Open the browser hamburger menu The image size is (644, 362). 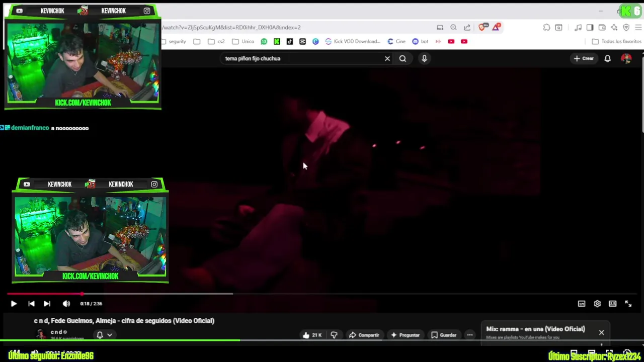tap(638, 28)
